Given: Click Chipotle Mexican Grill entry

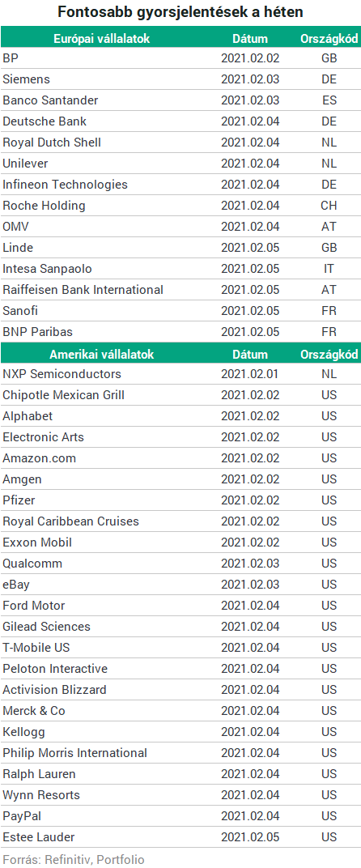Looking at the screenshot, I should pos(64,394).
